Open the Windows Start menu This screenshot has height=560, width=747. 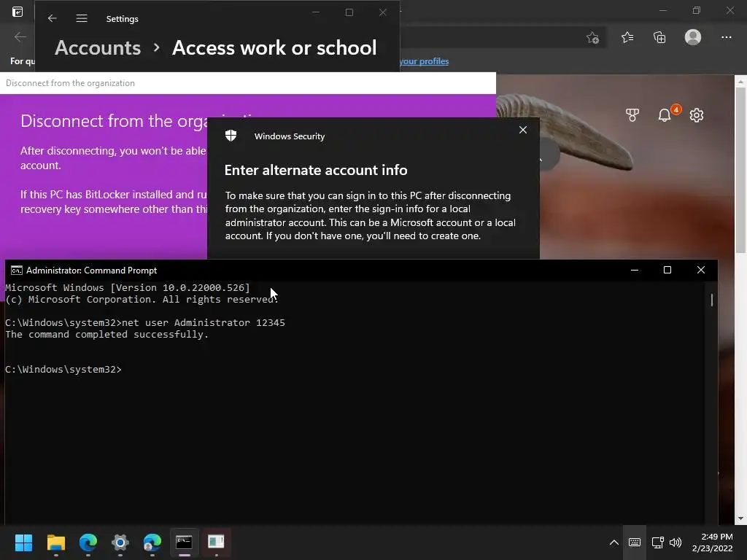coord(23,542)
